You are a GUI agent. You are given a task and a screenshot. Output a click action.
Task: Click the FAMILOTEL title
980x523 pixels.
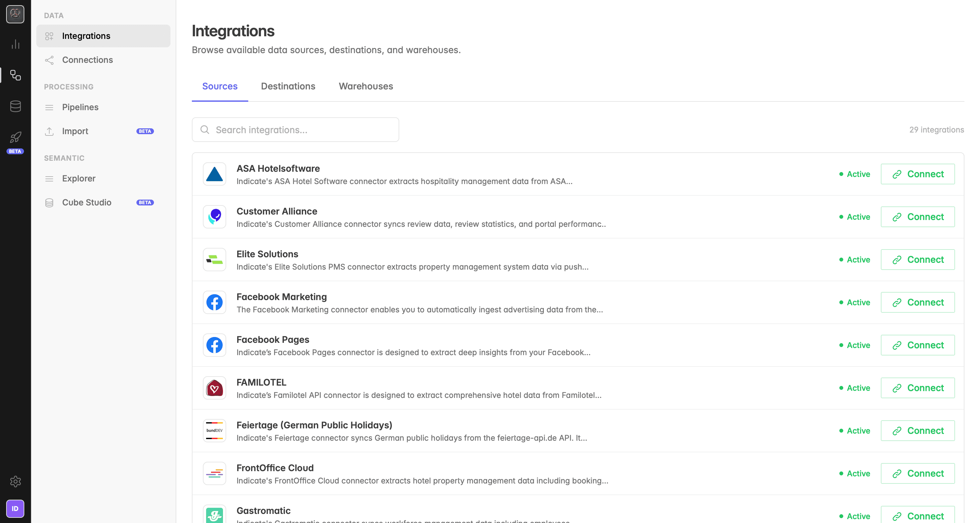tap(261, 382)
